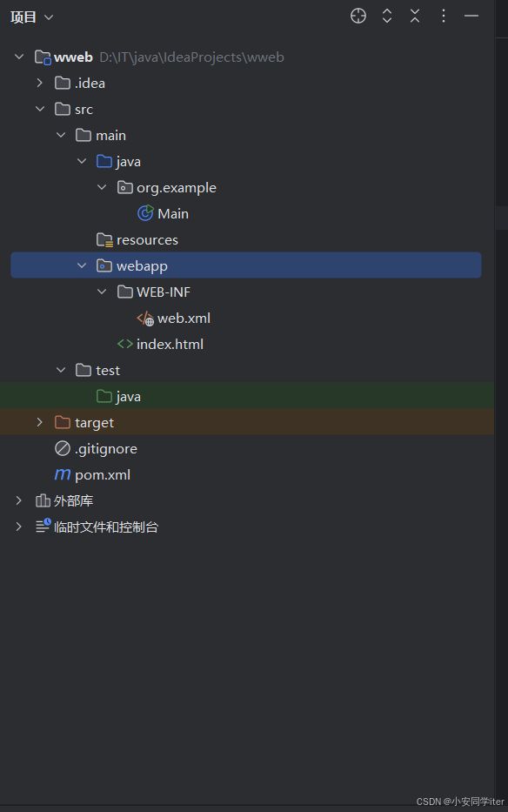Select the resources folder

pos(137,239)
